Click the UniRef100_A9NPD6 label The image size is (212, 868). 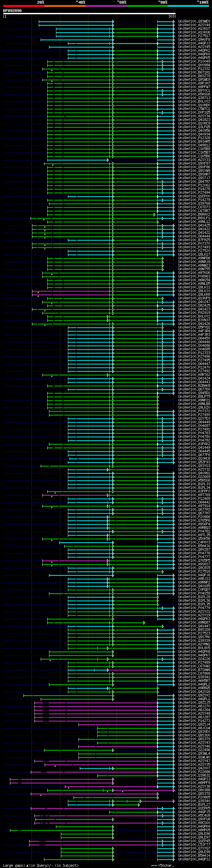194,258
